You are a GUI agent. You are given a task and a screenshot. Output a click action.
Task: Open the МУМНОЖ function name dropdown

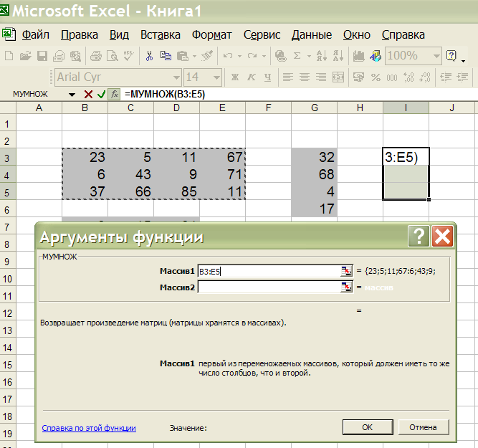point(72,95)
